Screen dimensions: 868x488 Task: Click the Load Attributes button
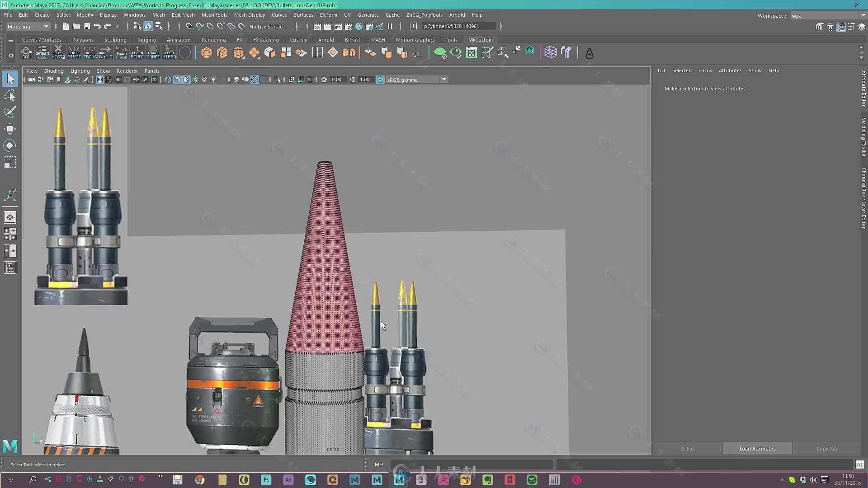point(757,448)
